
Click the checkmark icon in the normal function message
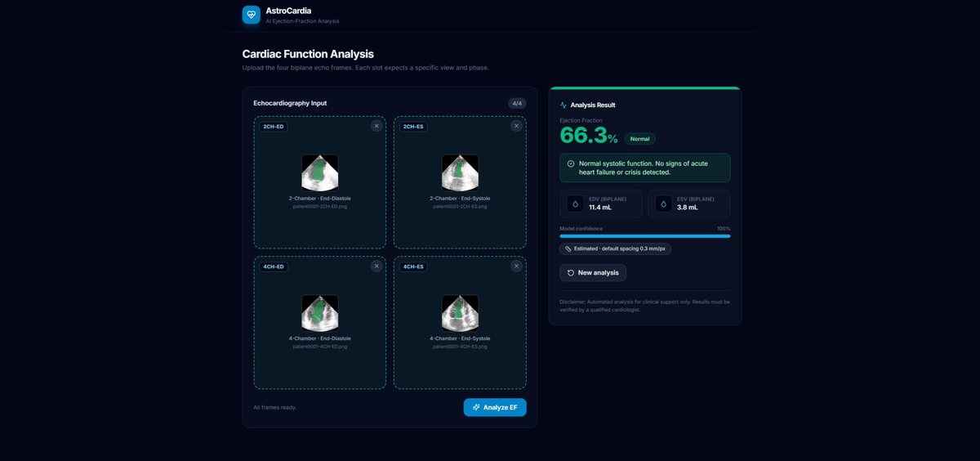(570, 163)
